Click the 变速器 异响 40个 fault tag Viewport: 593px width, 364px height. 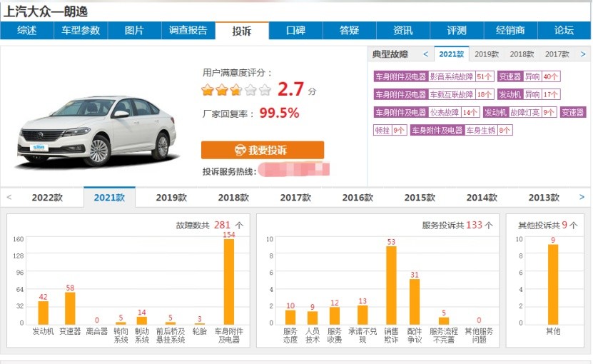tap(529, 76)
